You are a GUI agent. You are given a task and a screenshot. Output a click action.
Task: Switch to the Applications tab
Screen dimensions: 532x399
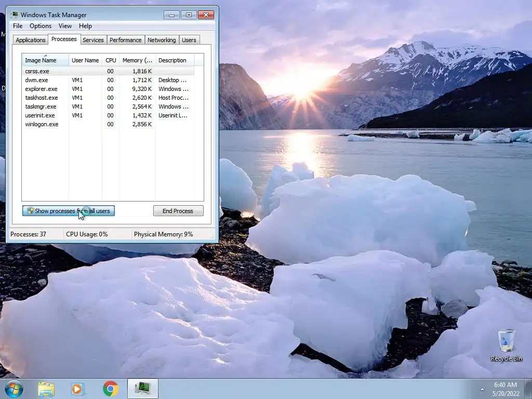[x=31, y=39]
